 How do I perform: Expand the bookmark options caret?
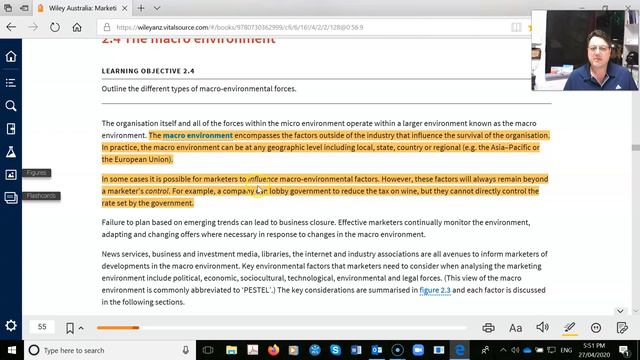[x=81, y=328]
